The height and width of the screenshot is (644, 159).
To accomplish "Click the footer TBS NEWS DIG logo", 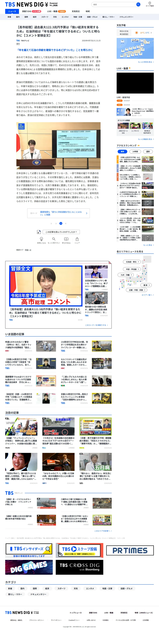I will pos(22,612).
